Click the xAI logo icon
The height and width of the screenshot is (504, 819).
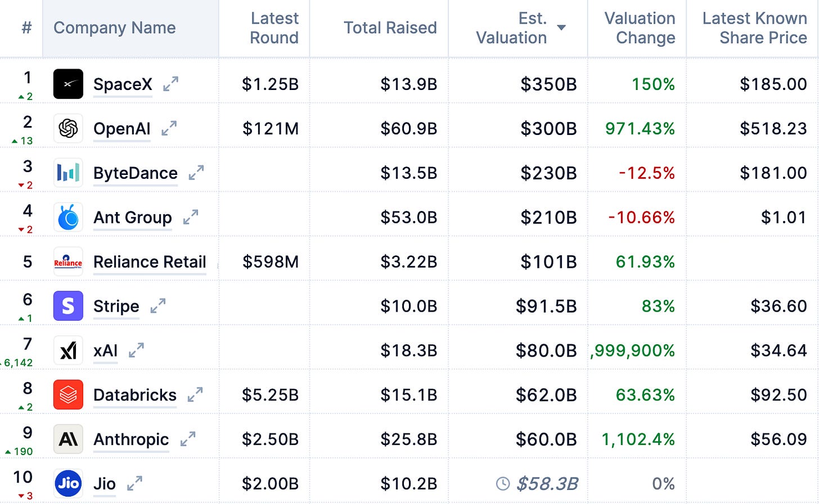pyautogui.click(x=68, y=350)
